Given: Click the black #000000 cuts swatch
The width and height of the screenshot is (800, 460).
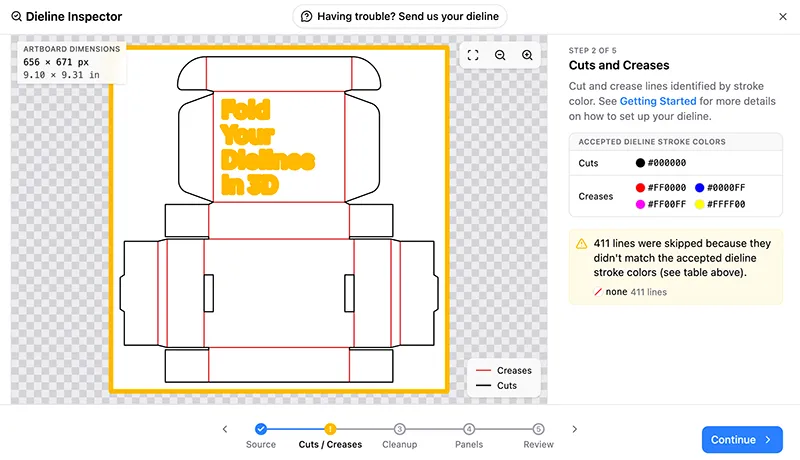Looking at the screenshot, I should pos(640,163).
